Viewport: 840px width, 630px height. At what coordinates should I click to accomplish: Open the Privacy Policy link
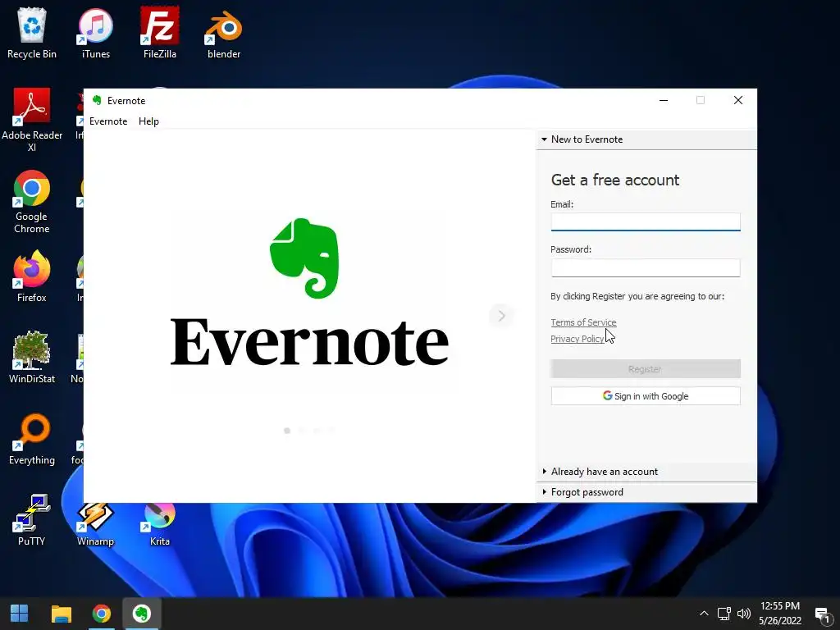click(577, 339)
